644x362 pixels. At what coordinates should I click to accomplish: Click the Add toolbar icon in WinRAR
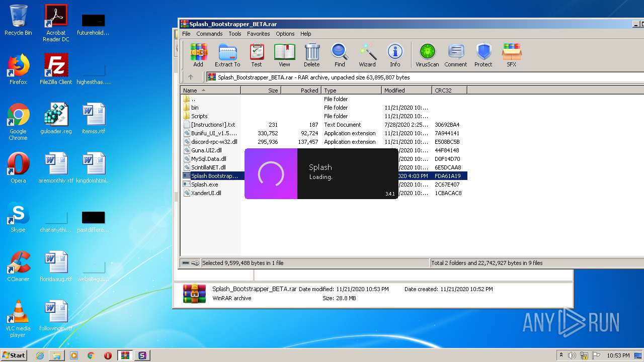pyautogui.click(x=198, y=55)
